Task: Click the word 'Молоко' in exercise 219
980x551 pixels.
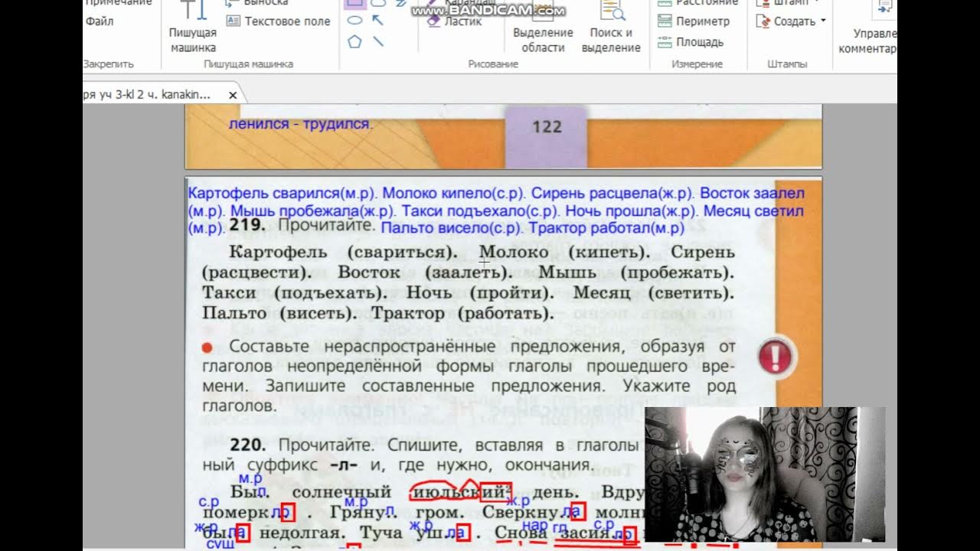Action: coord(514,252)
